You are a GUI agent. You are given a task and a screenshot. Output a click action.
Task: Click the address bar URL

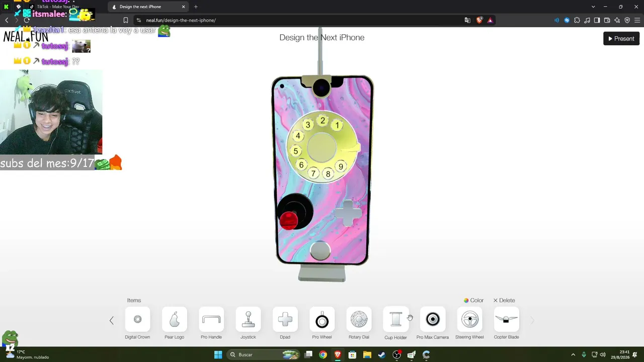[181, 20]
